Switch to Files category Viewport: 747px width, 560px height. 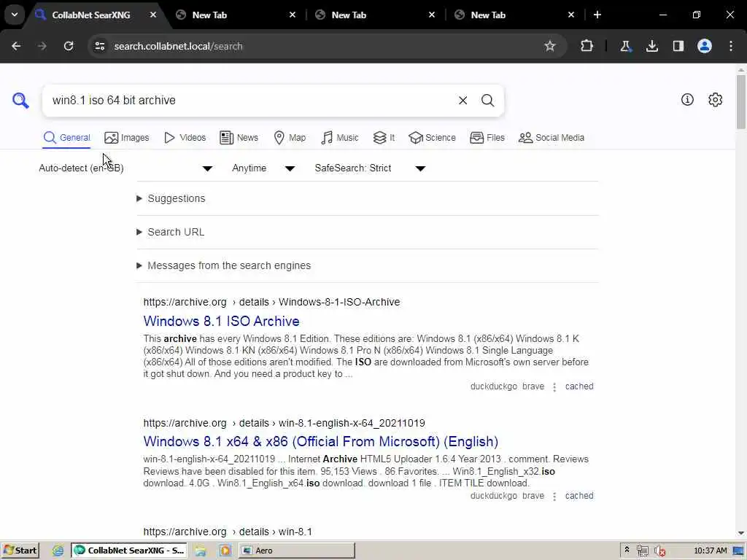pyautogui.click(x=487, y=138)
